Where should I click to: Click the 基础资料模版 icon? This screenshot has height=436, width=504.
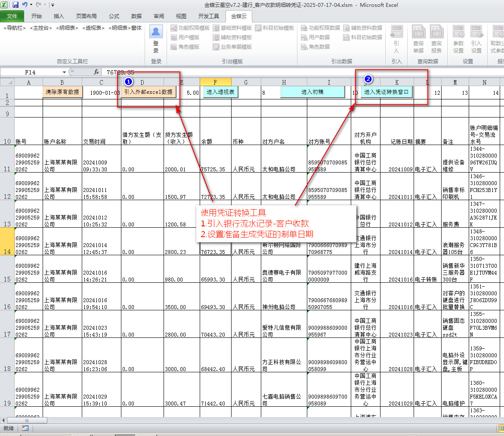pyautogui.click(x=216, y=28)
